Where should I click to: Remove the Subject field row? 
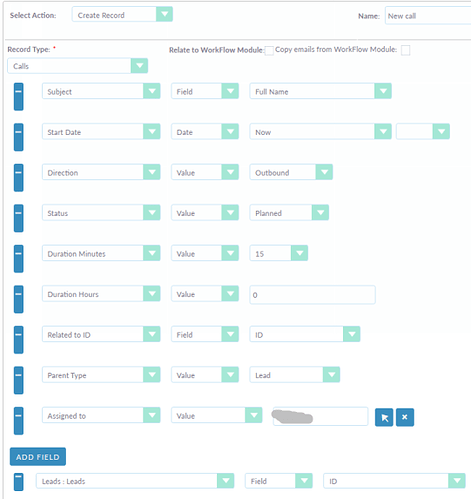(x=19, y=97)
